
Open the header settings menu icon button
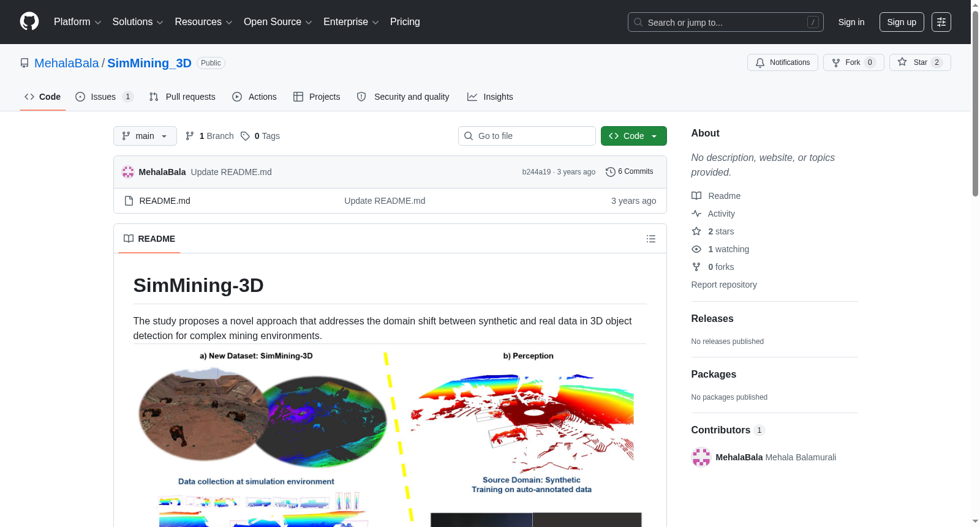pyautogui.click(x=941, y=22)
